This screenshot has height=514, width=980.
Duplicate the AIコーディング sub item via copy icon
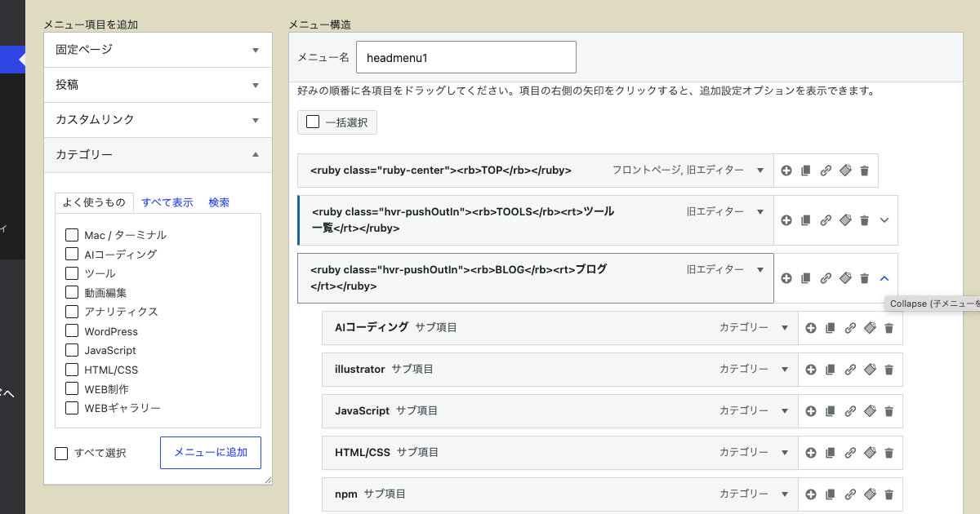pos(831,328)
